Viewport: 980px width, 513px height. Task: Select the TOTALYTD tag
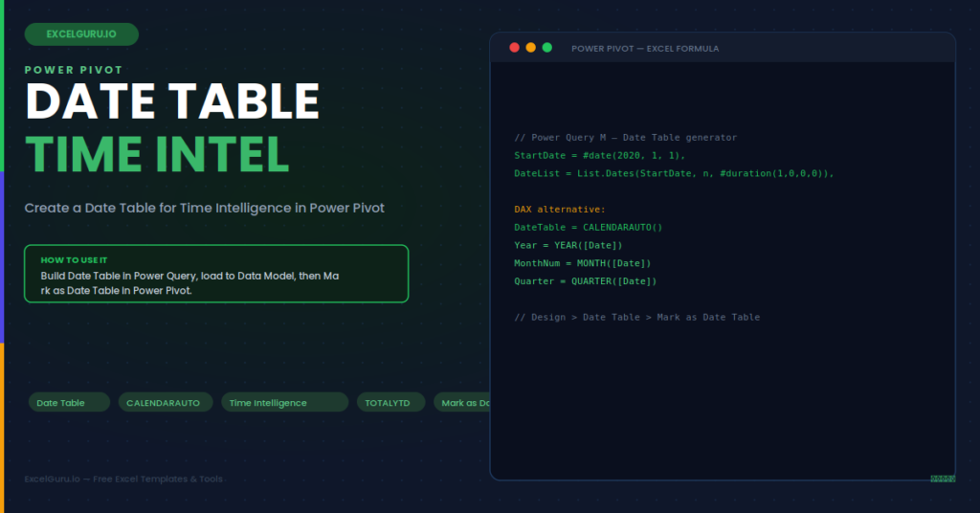(x=390, y=402)
